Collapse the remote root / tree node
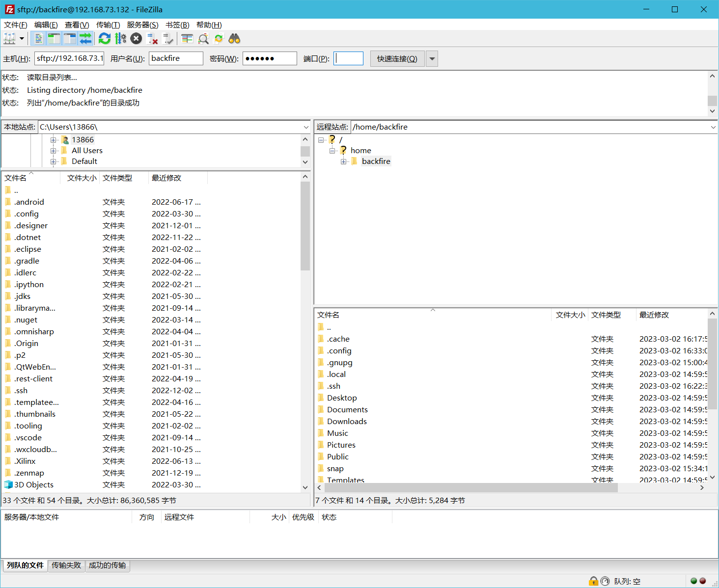This screenshot has width=719, height=588. click(321, 140)
